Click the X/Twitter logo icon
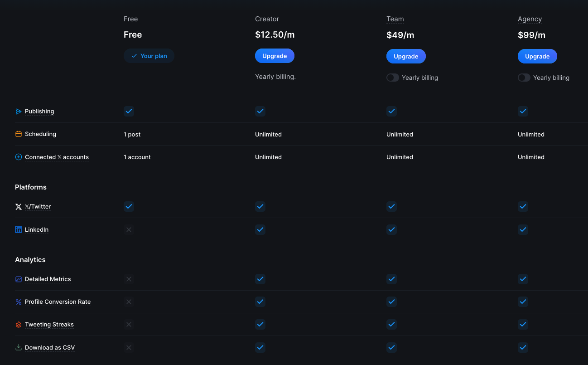This screenshot has height=365, width=588. click(x=19, y=207)
